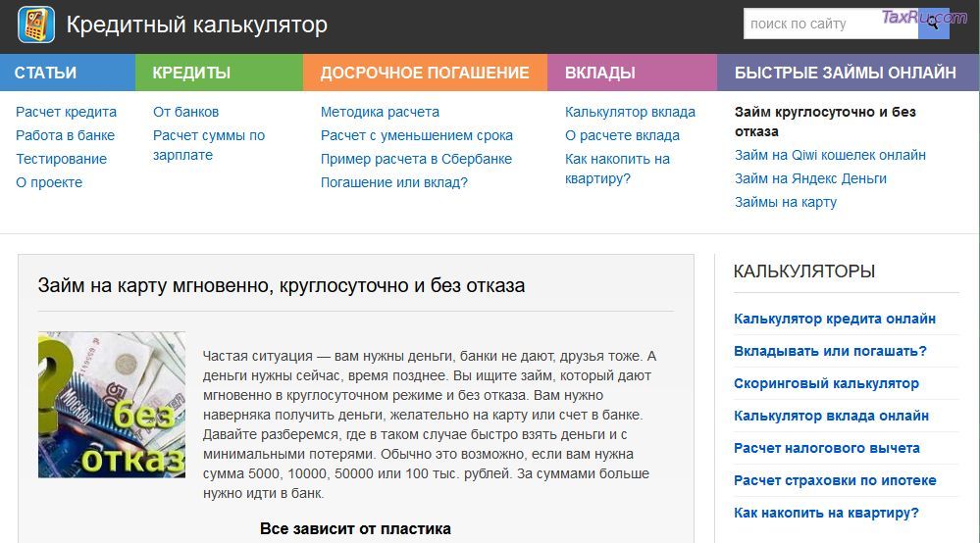Screen dimensions: 980x543
Task: Open the Тестирование link
Action: point(61,159)
